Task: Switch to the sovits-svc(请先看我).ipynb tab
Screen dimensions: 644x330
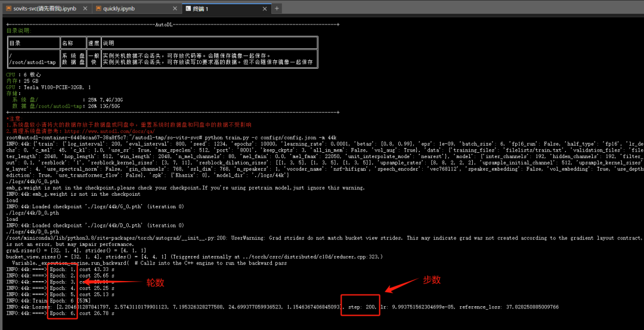Action: pyautogui.click(x=45, y=8)
